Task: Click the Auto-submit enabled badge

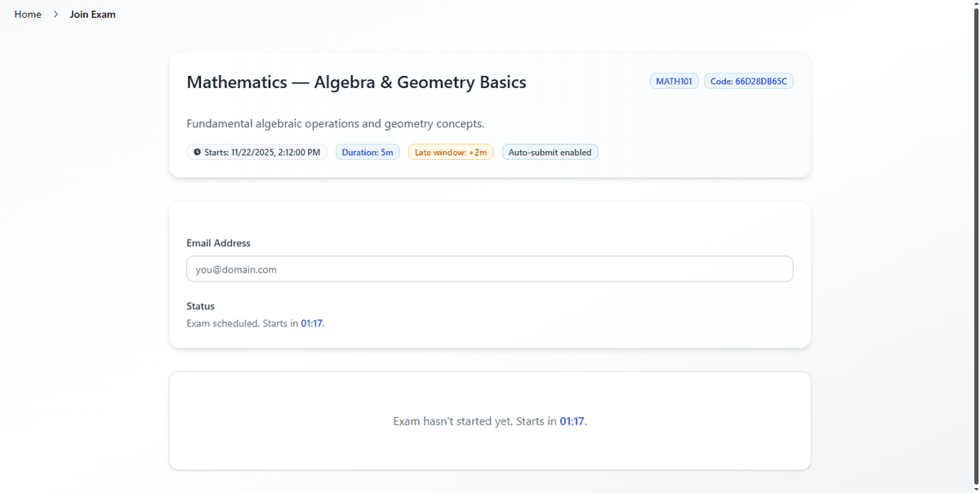Action: click(550, 153)
